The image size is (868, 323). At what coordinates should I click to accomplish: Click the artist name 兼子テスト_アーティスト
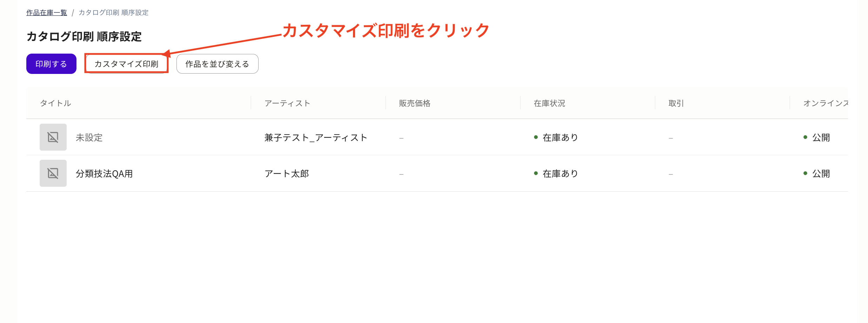(x=316, y=137)
